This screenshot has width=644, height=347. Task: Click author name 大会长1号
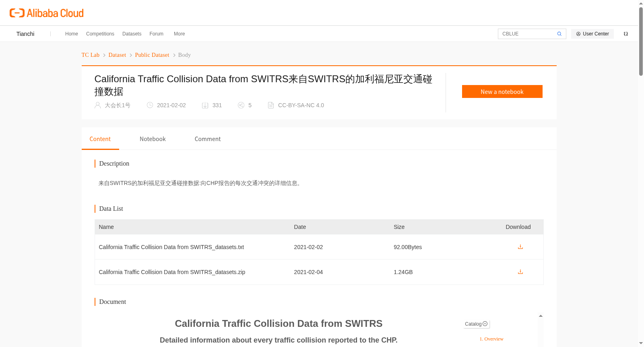point(118,105)
